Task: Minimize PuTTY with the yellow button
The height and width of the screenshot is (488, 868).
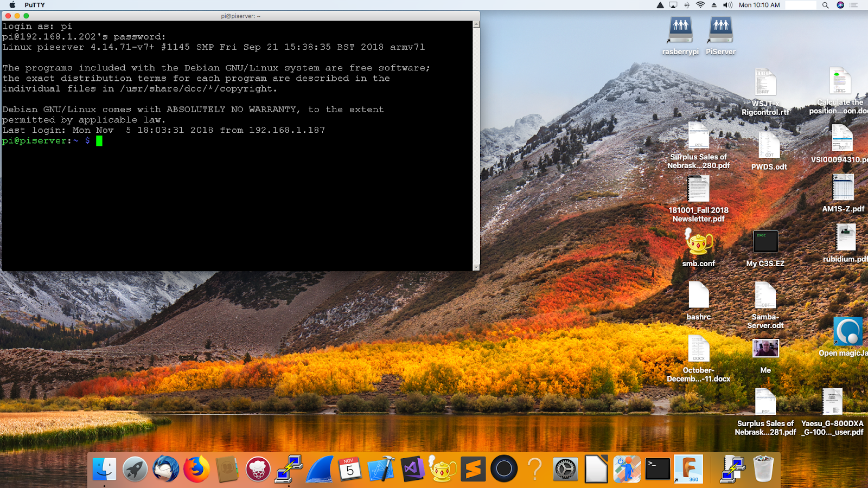Action: (17, 16)
